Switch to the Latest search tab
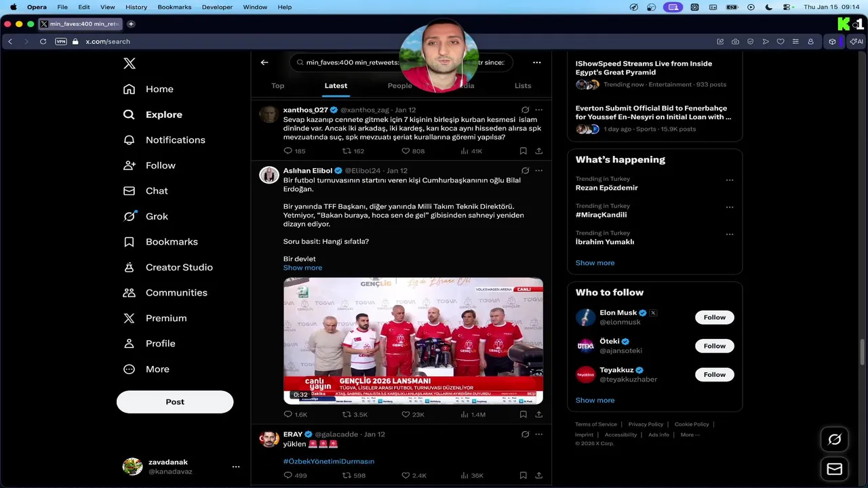 [x=336, y=85]
